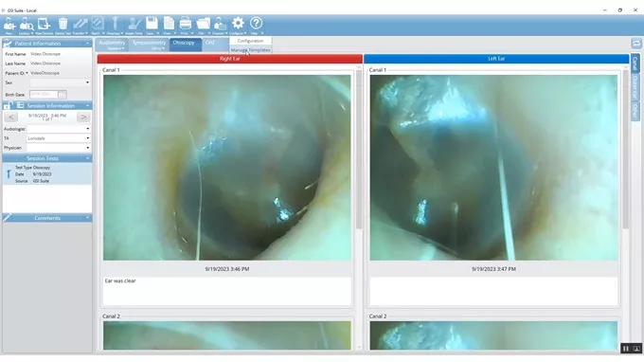The height and width of the screenshot is (362, 644).
Task: Click the View document icon
Action: 169,24
